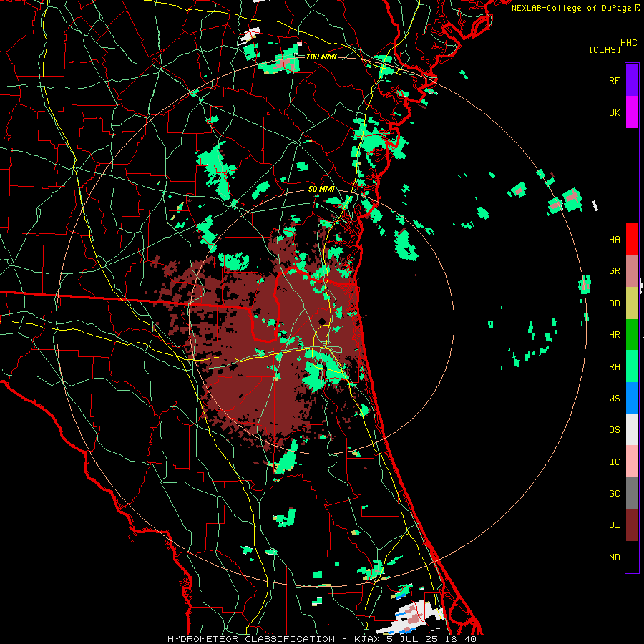
Task: Click the IC pink legend swatch
Action: coord(632,462)
